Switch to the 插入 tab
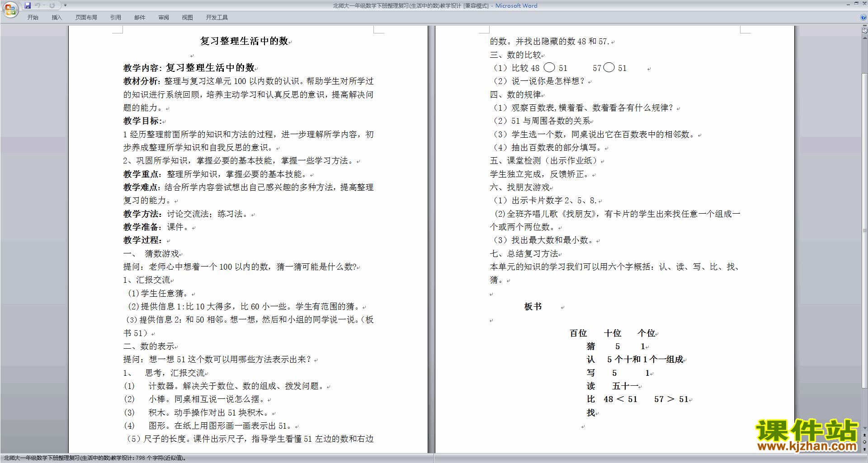Image resolution: width=868 pixels, height=463 pixels. pyautogui.click(x=57, y=17)
